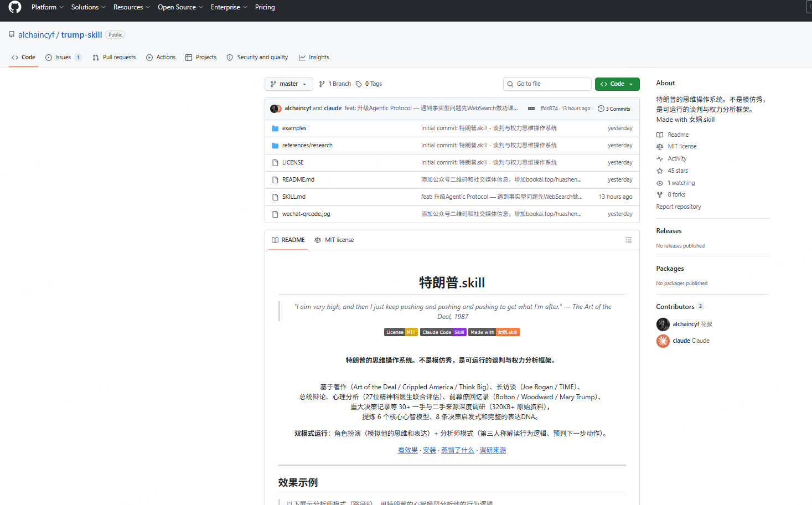812x505 pixels.
Task: Click the Made with 女娲.skill badge
Action: tap(494, 332)
